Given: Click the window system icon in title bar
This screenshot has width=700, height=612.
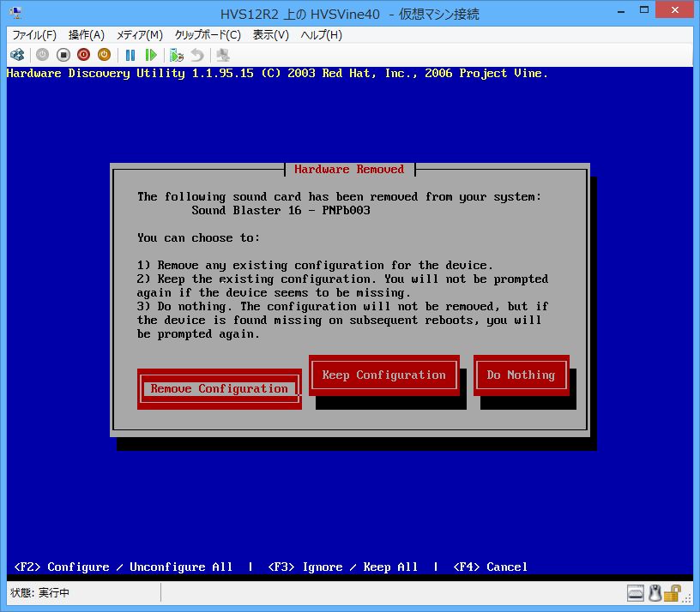Looking at the screenshot, I should point(16,13).
